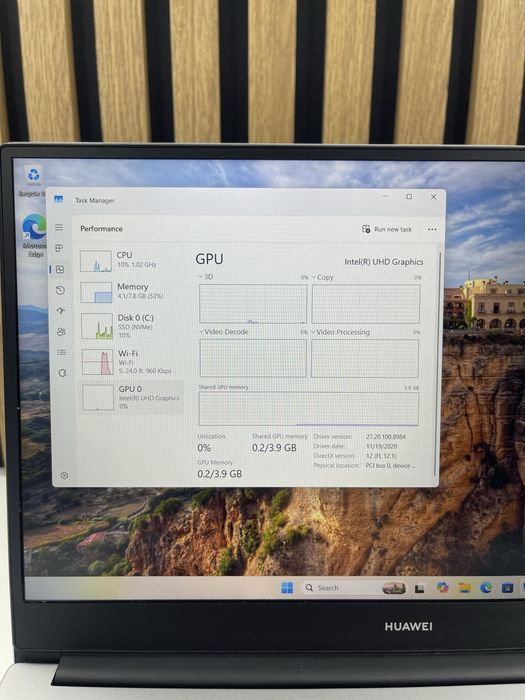The image size is (525, 700).
Task: Open Microsoft Store from the taskbar
Action: point(508,588)
